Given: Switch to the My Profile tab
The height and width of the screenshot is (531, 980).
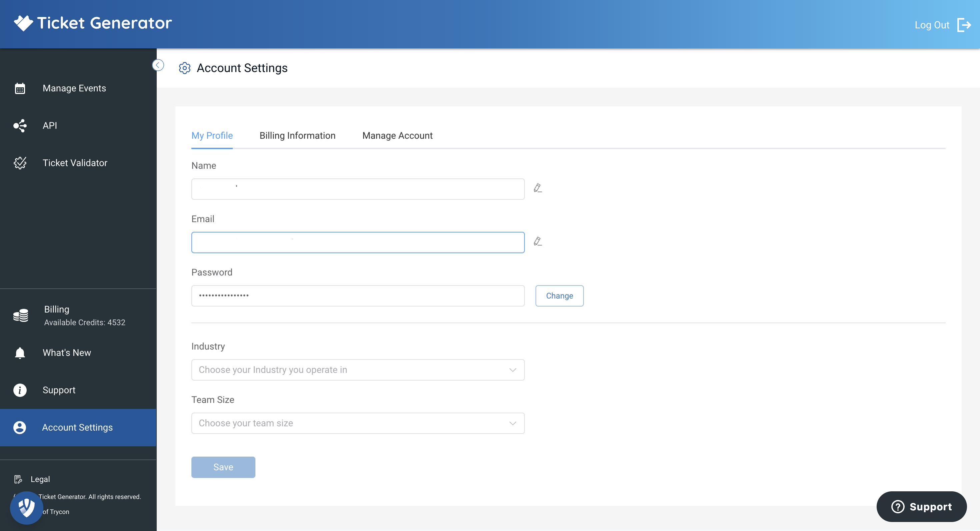Looking at the screenshot, I should (x=212, y=135).
